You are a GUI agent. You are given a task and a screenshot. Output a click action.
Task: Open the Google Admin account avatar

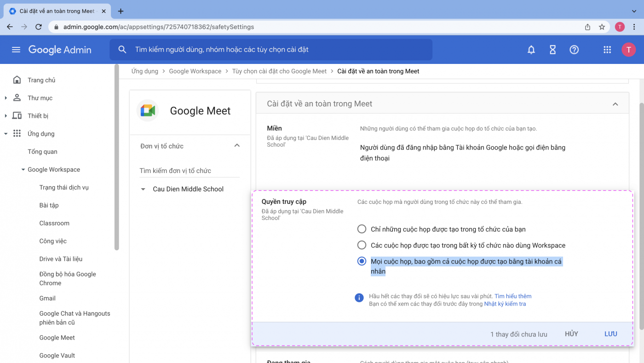coord(628,50)
